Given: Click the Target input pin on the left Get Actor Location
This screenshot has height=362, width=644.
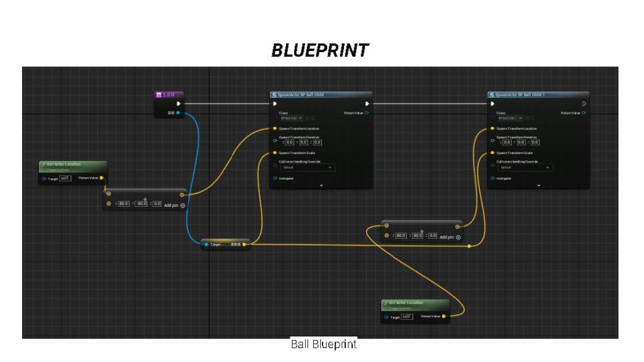Looking at the screenshot, I should click(x=43, y=178).
